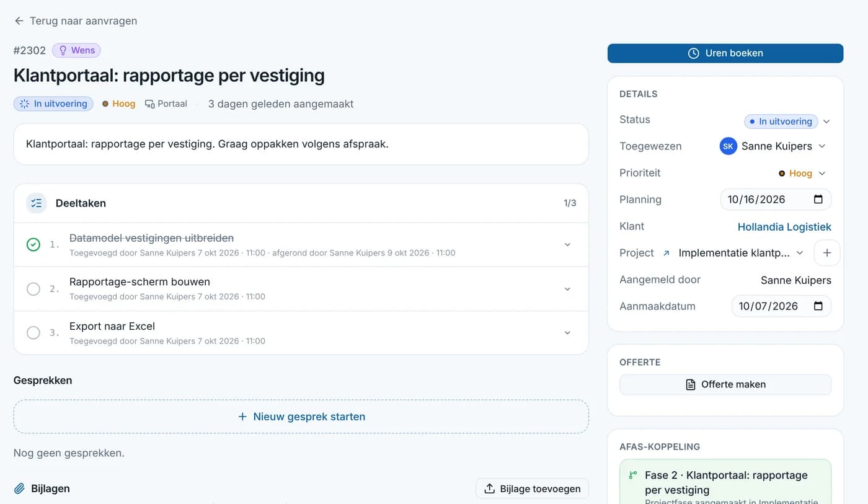
Task: Click the Bijlagen paperclip icon
Action: point(20,489)
